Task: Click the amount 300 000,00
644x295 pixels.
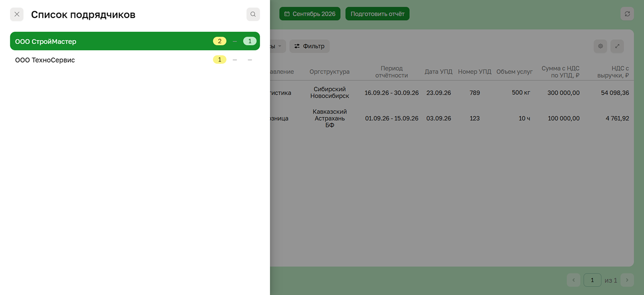Action: tap(563, 93)
